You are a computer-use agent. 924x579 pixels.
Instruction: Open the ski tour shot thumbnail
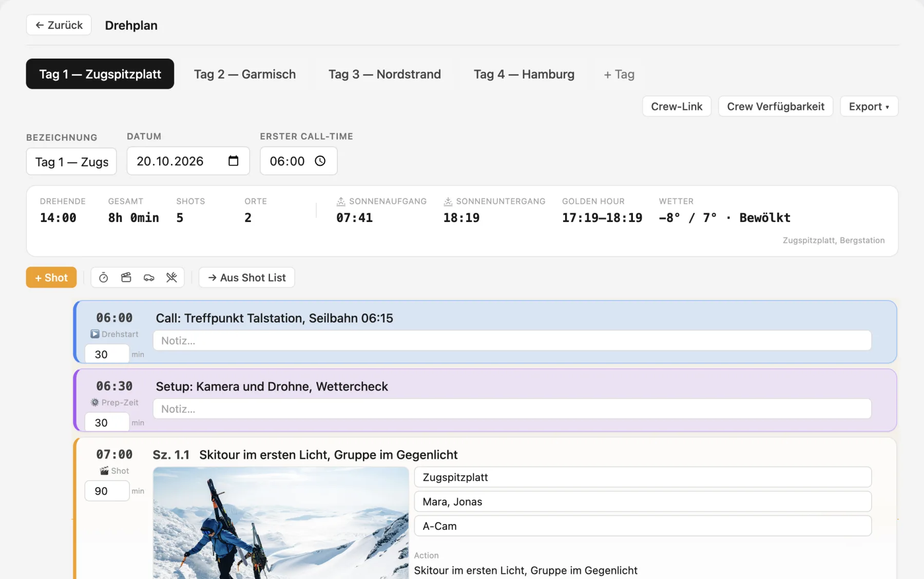pyautogui.click(x=281, y=523)
